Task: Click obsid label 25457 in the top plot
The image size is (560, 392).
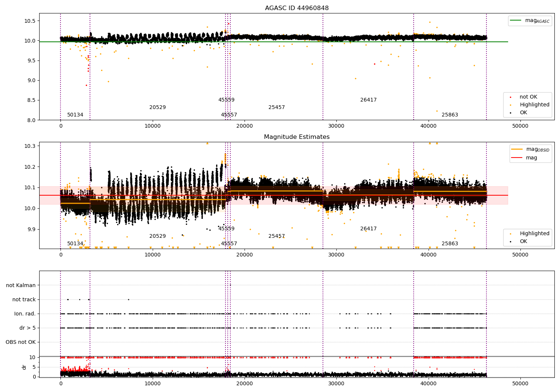Action: tap(277, 108)
